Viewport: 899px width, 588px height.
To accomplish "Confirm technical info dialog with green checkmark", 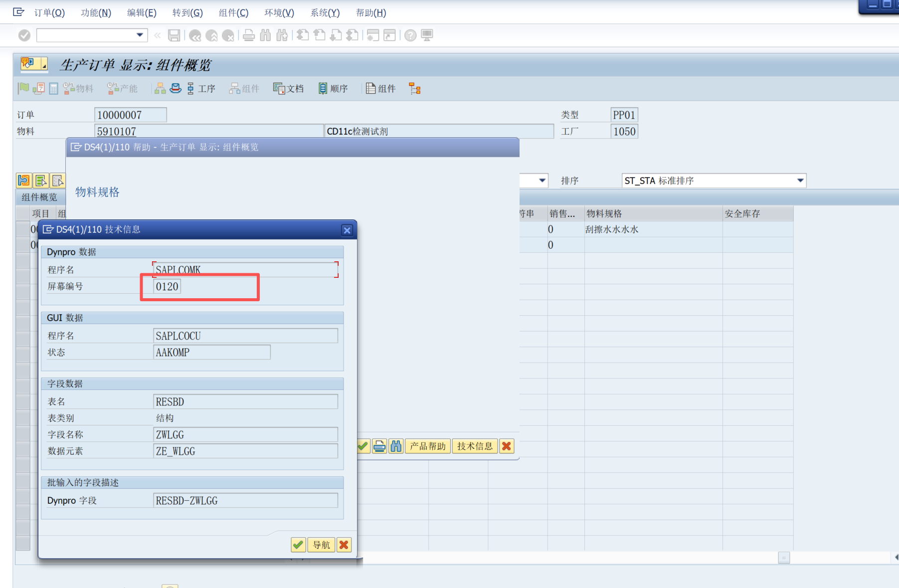I will click(x=298, y=545).
